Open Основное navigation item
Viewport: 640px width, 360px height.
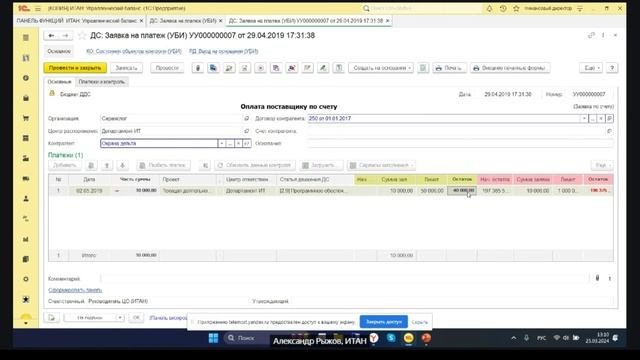[59, 51]
